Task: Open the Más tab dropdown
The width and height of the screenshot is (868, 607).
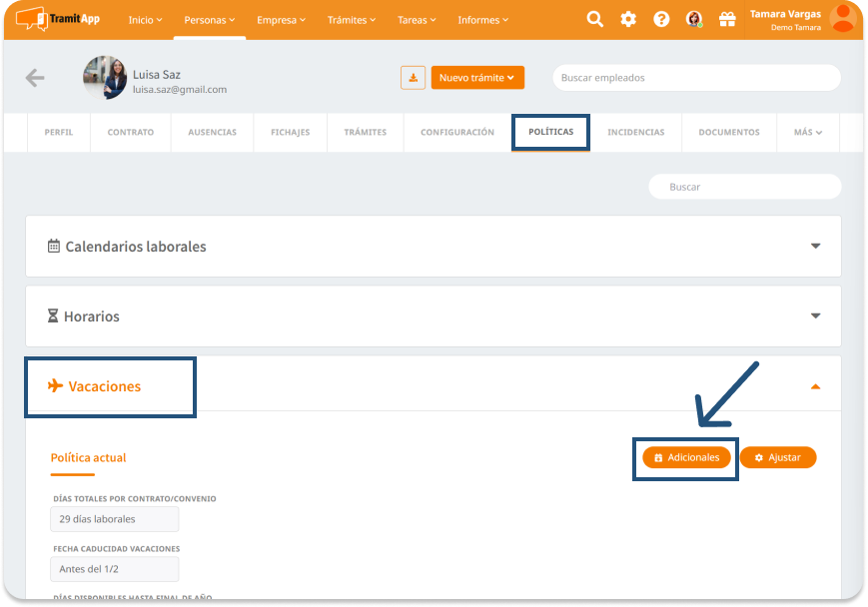Action: click(808, 132)
